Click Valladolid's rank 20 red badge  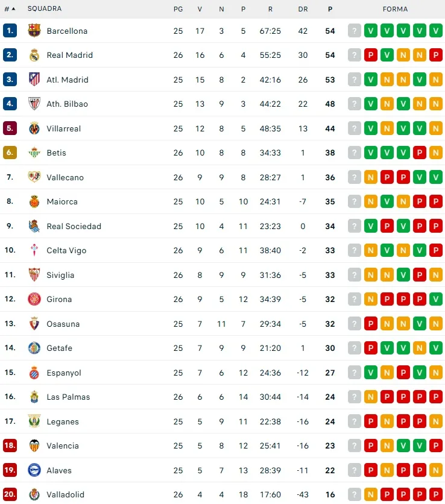[x=10, y=495]
